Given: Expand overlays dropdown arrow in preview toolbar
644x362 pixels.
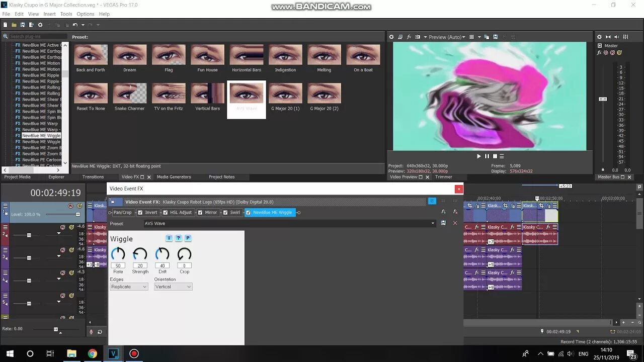Looking at the screenshot, I should pos(479,37).
